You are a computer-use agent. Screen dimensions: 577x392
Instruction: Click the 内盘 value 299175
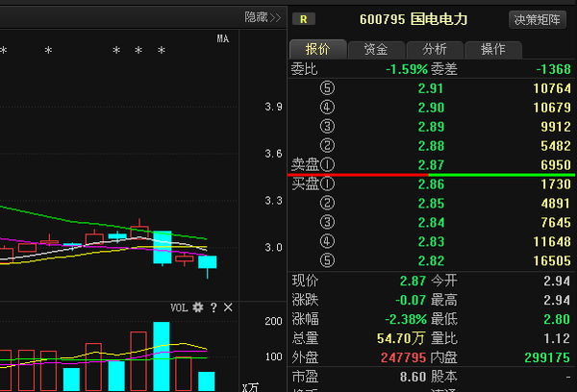click(547, 357)
